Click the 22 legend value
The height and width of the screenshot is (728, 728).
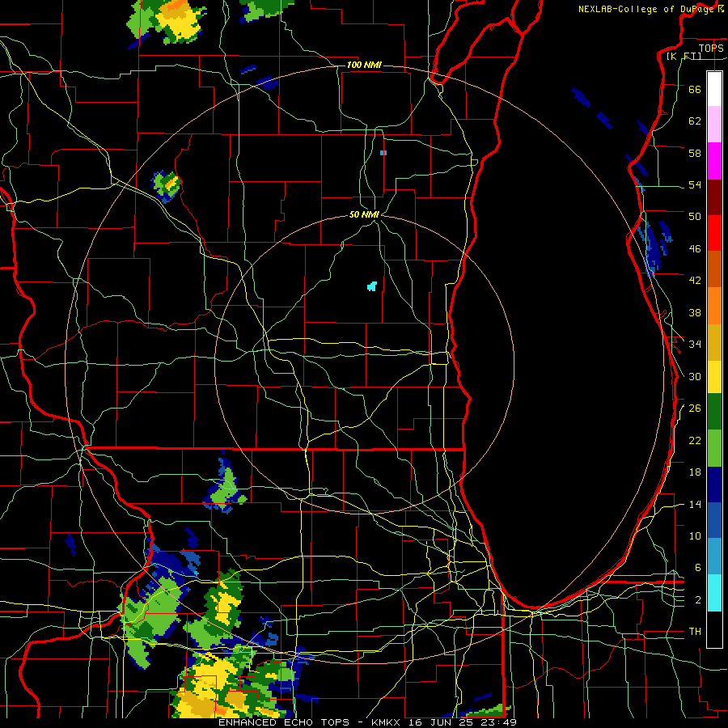click(695, 440)
